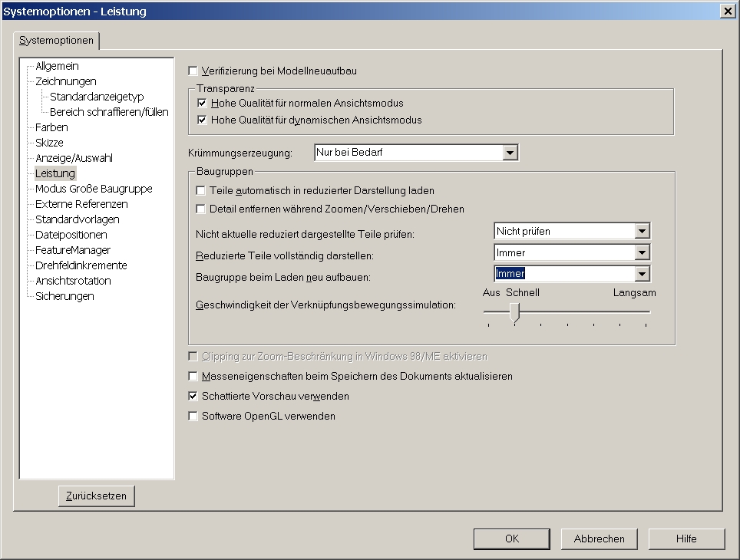The width and height of the screenshot is (740, 560).
Task: Select Allgemein in the options tree
Action: [x=57, y=66]
